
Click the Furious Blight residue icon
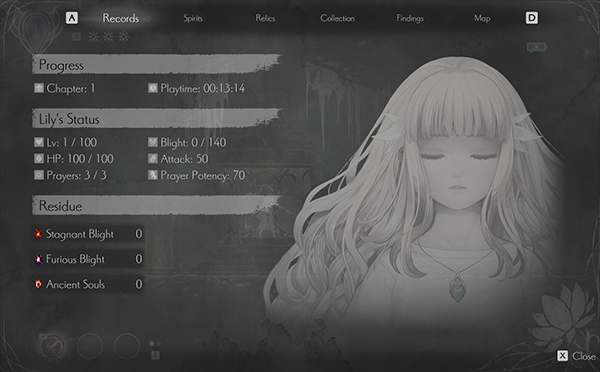(x=38, y=259)
